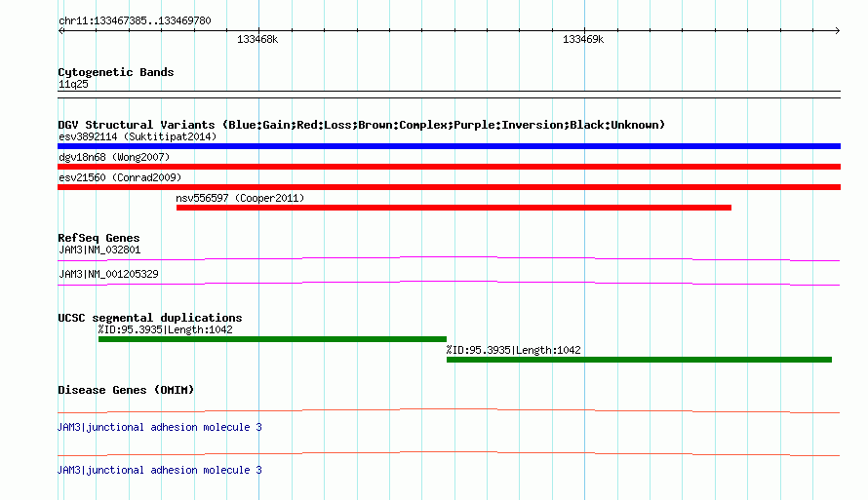The height and width of the screenshot is (500, 868).
Task: Click the DGV Structural Variants track title
Action: pos(362,125)
